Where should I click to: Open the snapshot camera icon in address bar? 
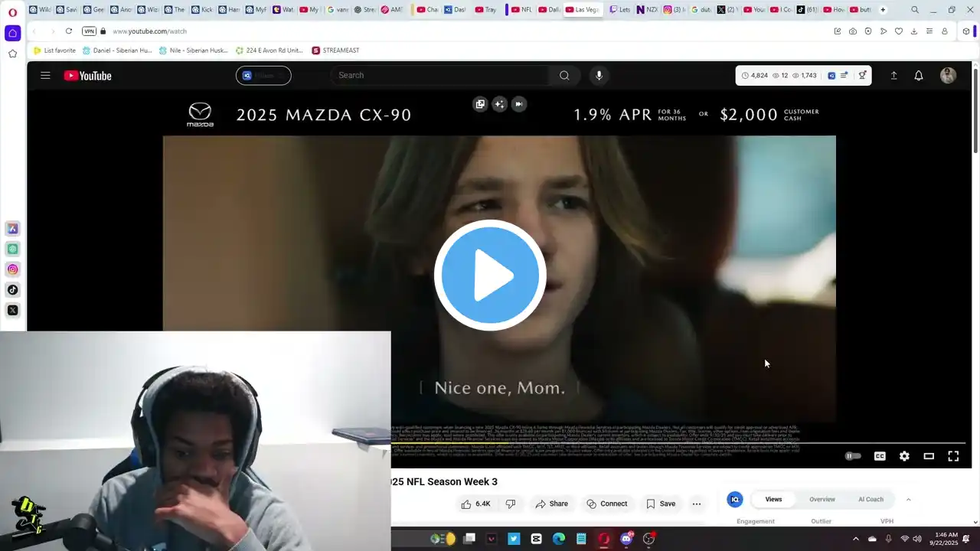tap(853, 31)
